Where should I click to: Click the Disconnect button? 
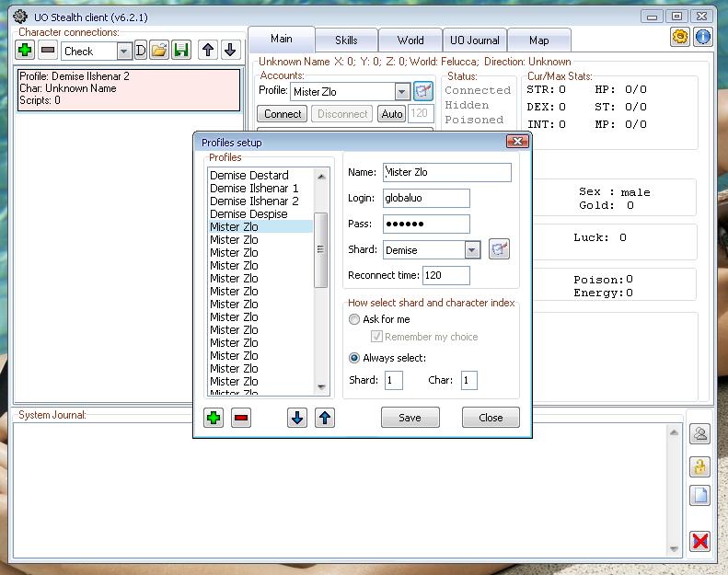click(342, 114)
